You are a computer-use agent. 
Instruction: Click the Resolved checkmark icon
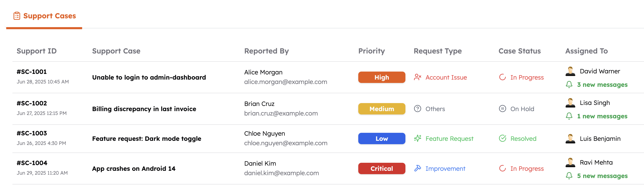502,138
